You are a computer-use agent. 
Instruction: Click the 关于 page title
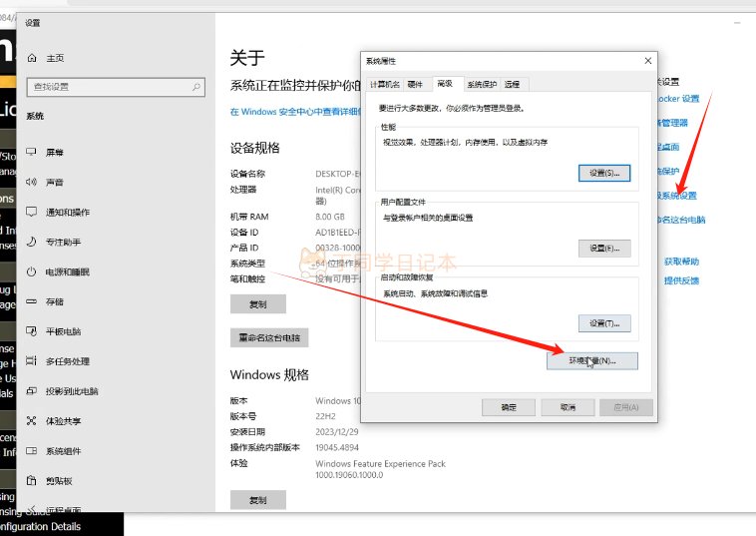(x=247, y=58)
